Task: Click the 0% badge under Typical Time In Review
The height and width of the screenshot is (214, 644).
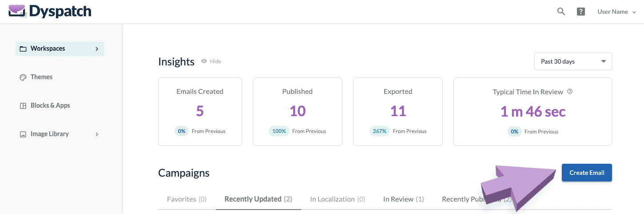Action: point(514,131)
